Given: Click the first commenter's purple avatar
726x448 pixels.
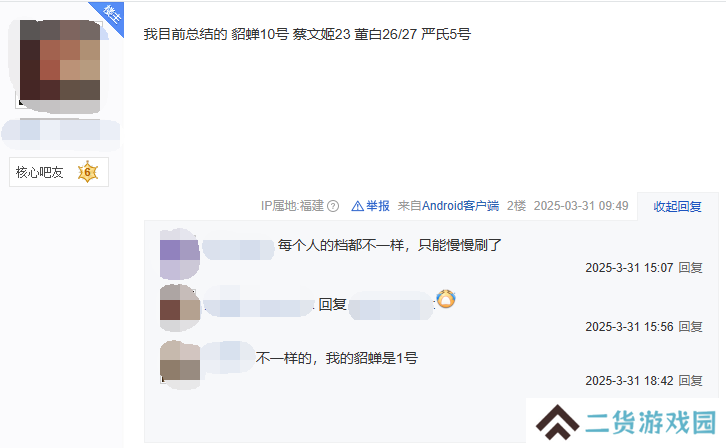Looking at the screenshot, I should (x=180, y=254).
